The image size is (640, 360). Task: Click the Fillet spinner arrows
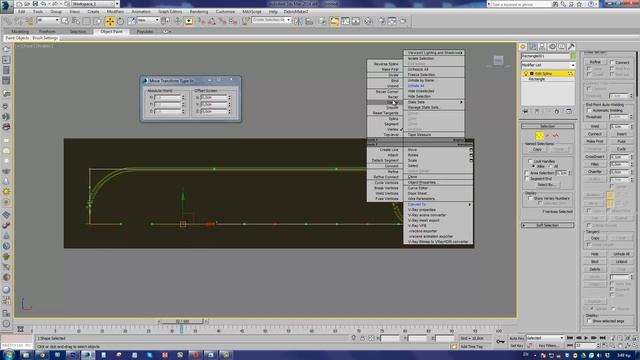pos(631,164)
